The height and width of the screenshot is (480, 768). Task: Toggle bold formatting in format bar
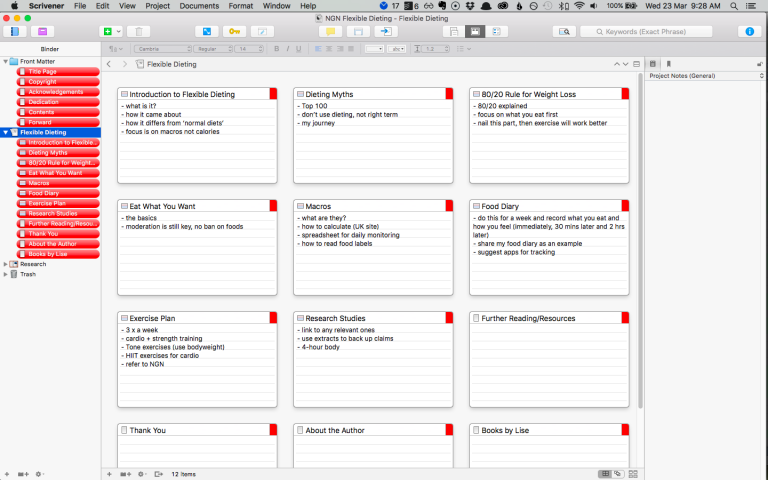[x=276, y=48]
